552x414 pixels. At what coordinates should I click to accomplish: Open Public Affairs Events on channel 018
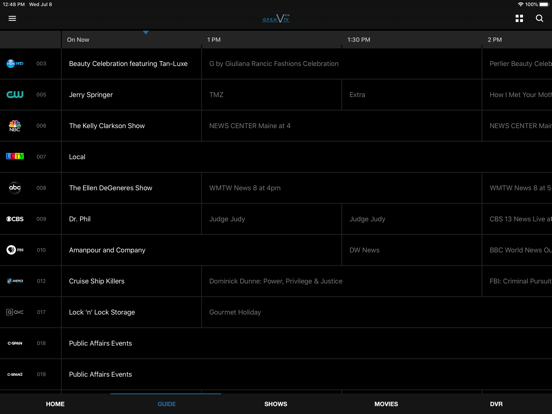(307, 343)
